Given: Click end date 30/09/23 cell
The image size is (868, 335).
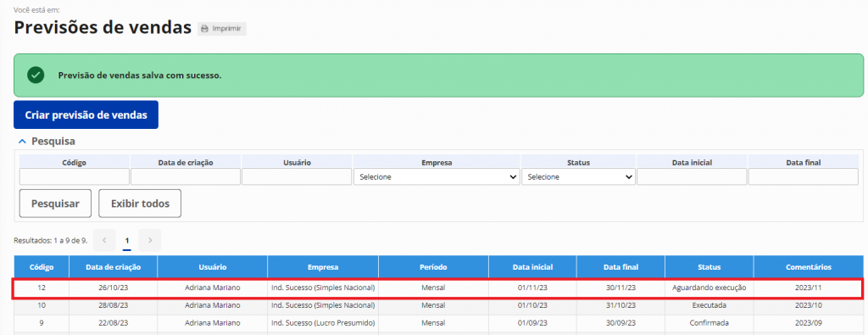Looking at the screenshot, I should 620,323.
